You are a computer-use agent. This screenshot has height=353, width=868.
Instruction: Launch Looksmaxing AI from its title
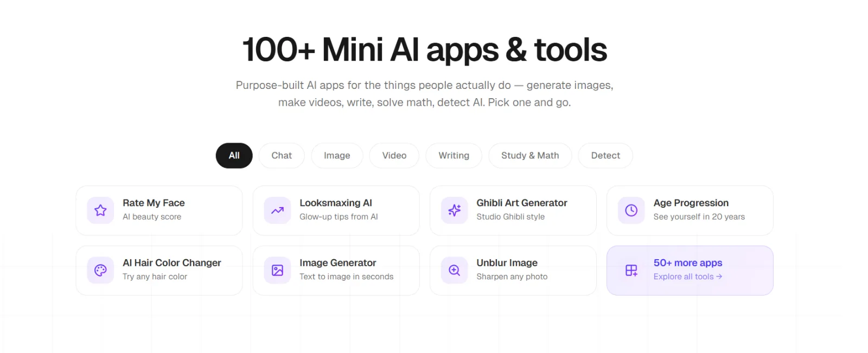coord(336,203)
